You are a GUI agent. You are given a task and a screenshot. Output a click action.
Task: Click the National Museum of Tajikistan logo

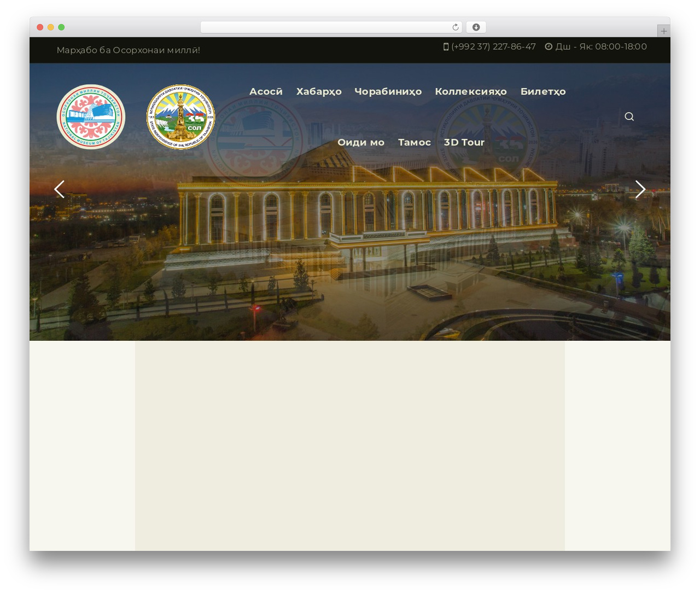(x=91, y=117)
